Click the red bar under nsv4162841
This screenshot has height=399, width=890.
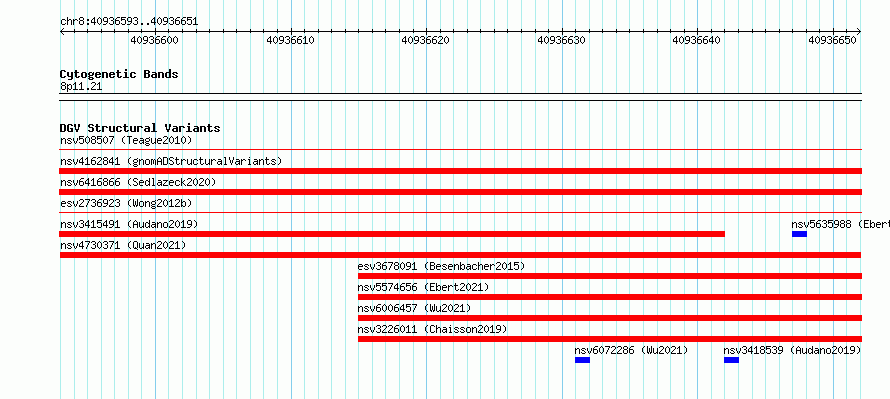pos(461,171)
